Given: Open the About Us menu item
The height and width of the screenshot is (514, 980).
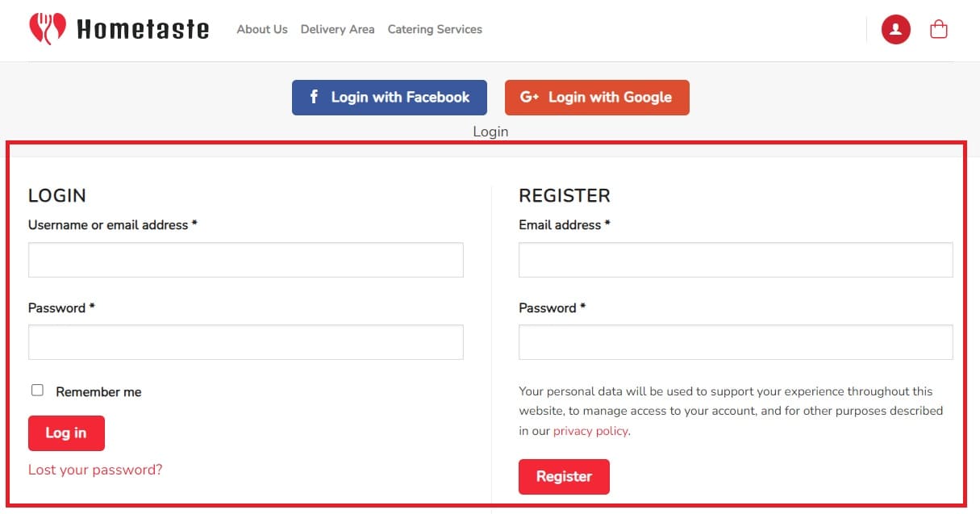Looking at the screenshot, I should pyautogui.click(x=262, y=29).
